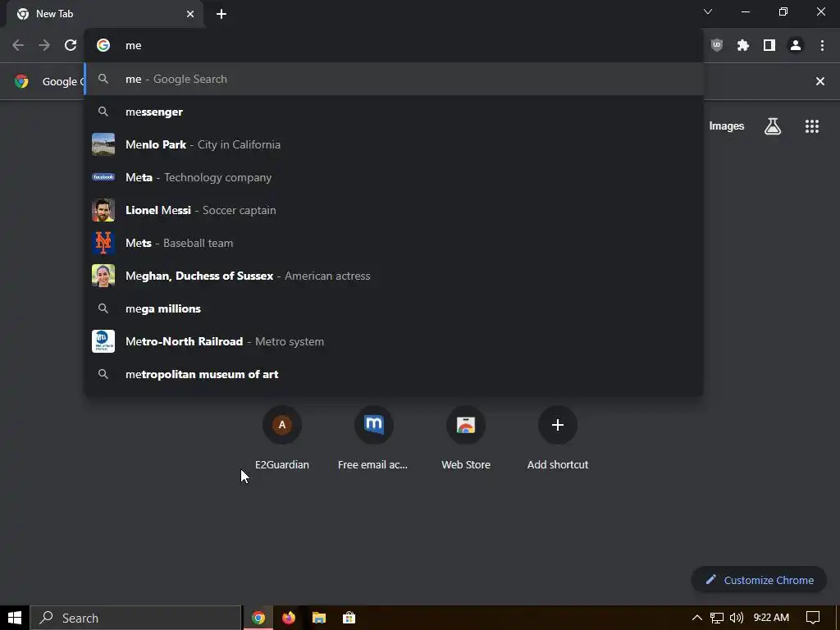Expand the tab search chevron
840x630 pixels.
(x=708, y=11)
